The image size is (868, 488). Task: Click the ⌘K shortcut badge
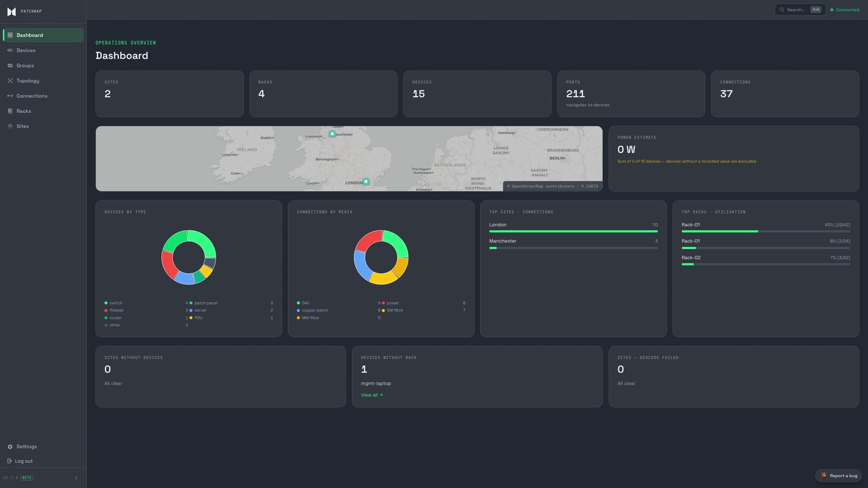(x=816, y=10)
